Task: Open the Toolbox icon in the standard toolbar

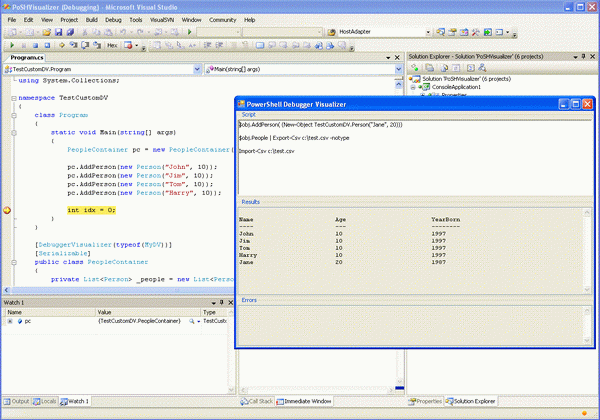Action: point(476,32)
